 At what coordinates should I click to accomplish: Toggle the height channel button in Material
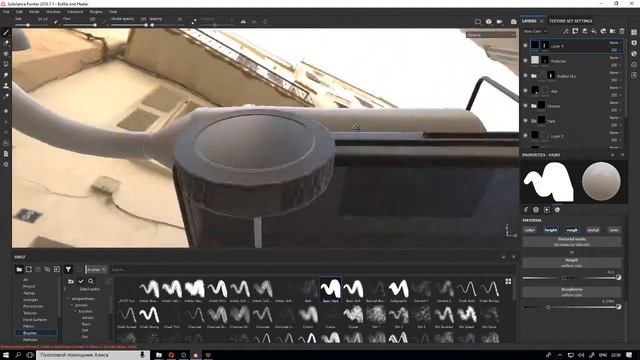551,230
